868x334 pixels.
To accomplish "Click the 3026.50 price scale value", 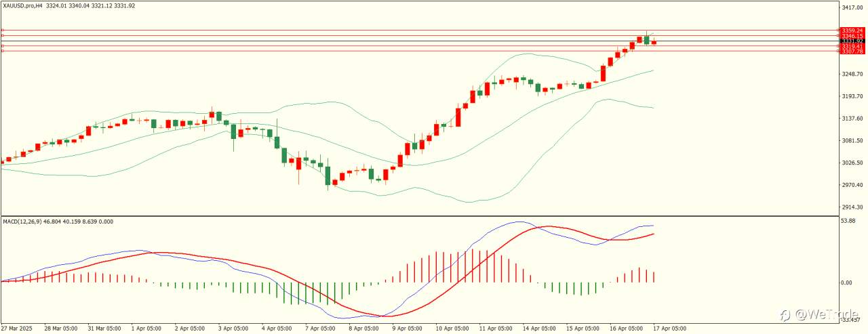I will pos(852,163).
